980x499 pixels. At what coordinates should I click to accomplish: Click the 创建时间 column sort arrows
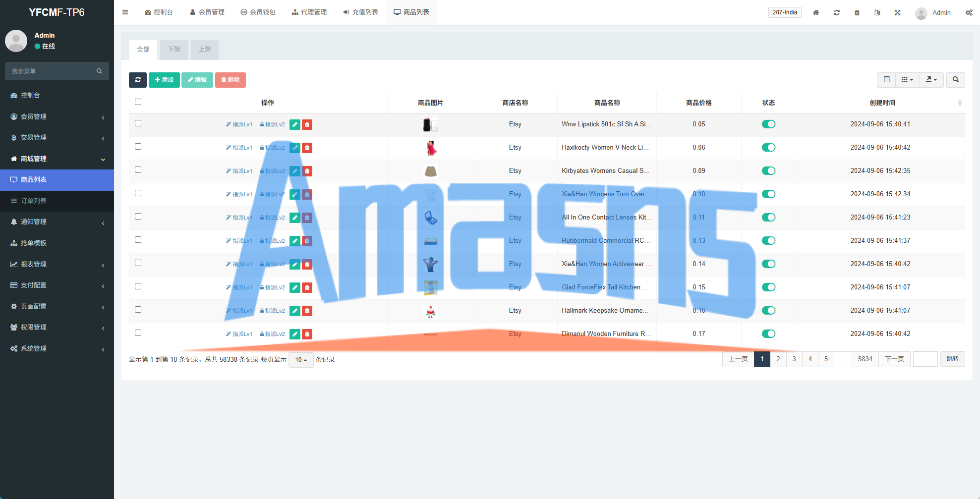coord(960,103)
